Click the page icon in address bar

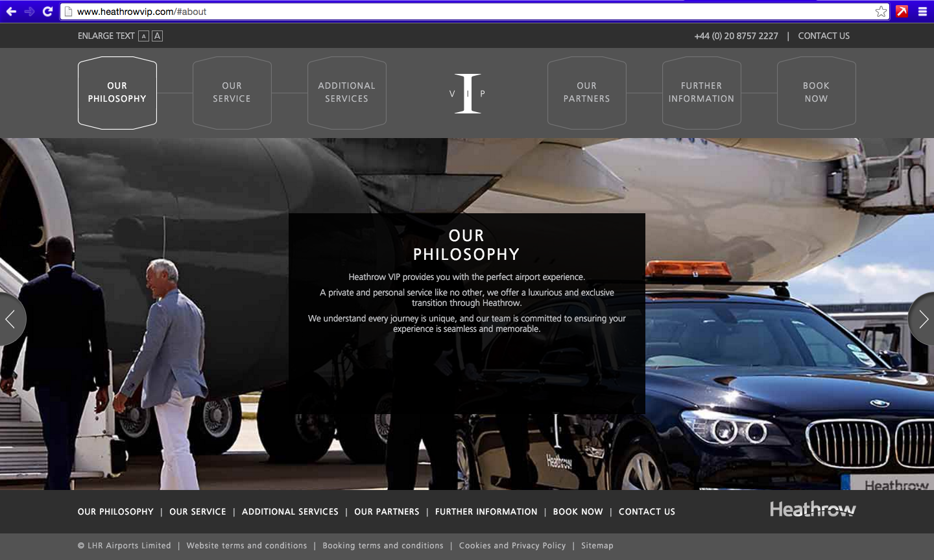click(68, 12)
